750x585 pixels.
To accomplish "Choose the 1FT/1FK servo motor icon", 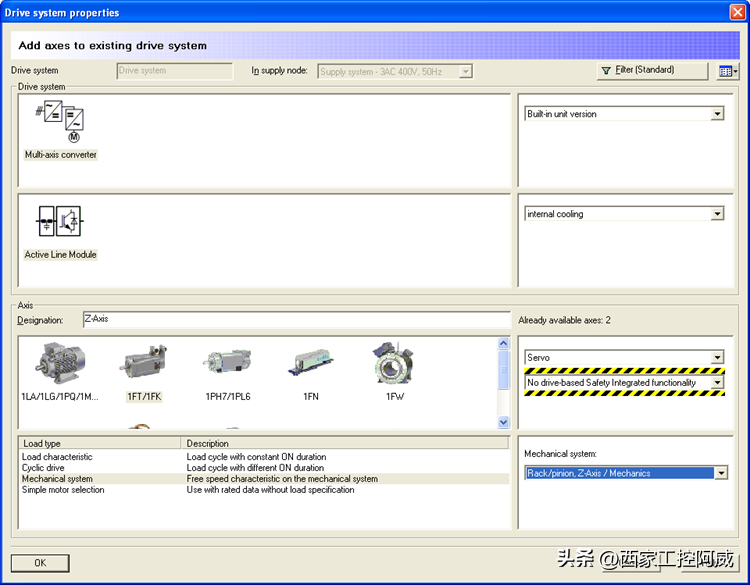I will (144, 366).
